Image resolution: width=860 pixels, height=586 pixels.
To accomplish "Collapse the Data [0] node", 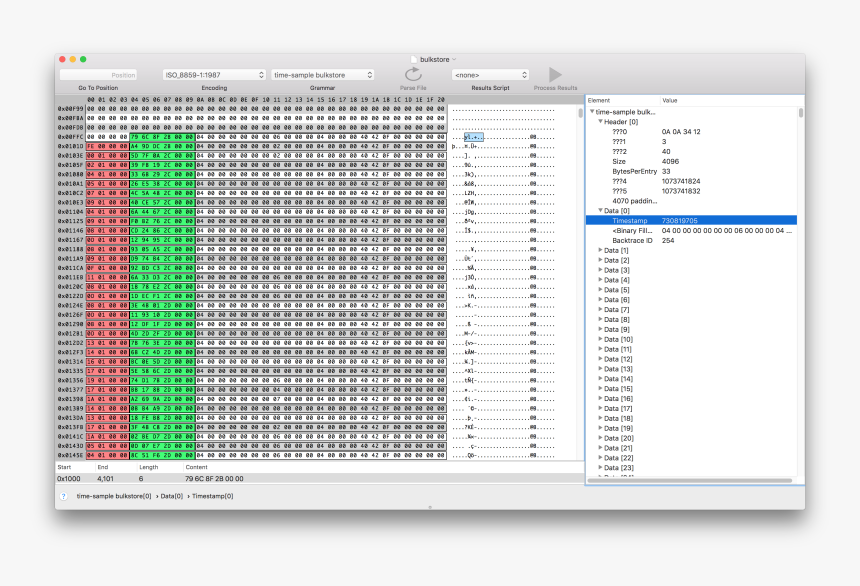I will tap(601, 210).
